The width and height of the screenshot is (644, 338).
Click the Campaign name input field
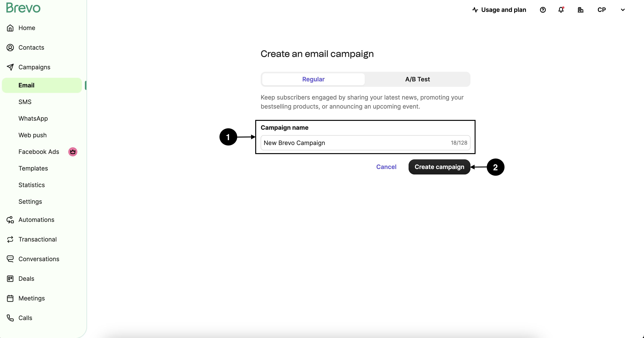pos(365,143)
